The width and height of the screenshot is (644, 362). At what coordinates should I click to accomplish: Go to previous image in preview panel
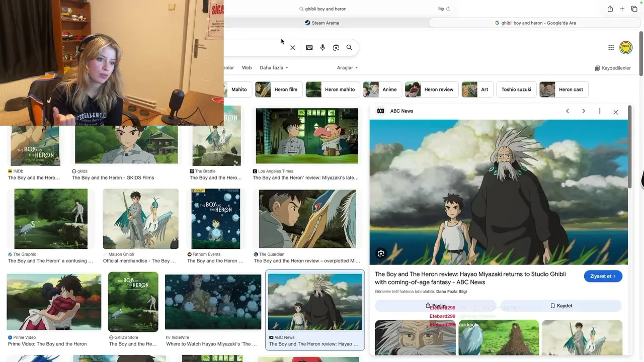click(568, 111)
